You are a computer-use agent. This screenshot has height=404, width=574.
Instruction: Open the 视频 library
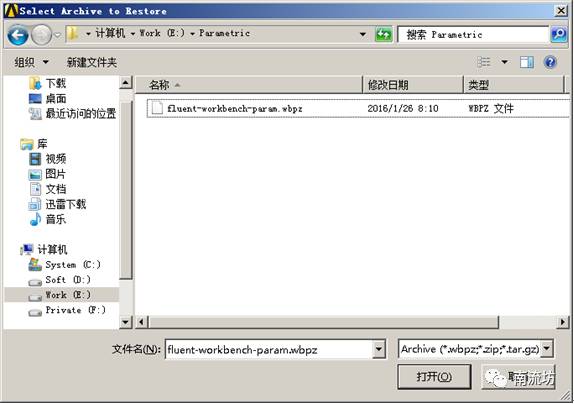[48, 159]
